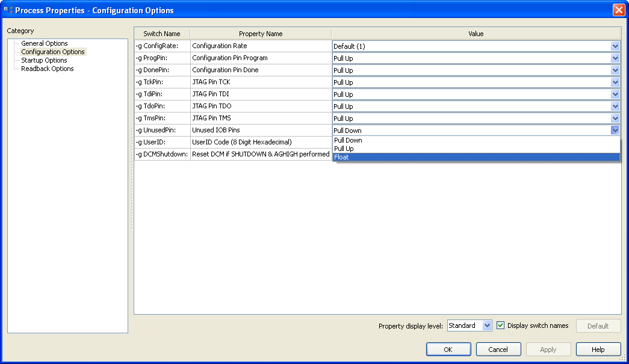This screenshot has width=629, height=364.
Task: Select '-g TmsPin:' switch cell
Action: [162, 118]
